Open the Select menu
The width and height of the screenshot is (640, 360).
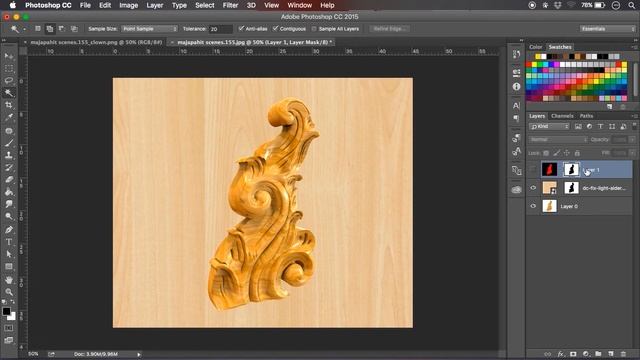pyautogui.click(x=204, y=5)
